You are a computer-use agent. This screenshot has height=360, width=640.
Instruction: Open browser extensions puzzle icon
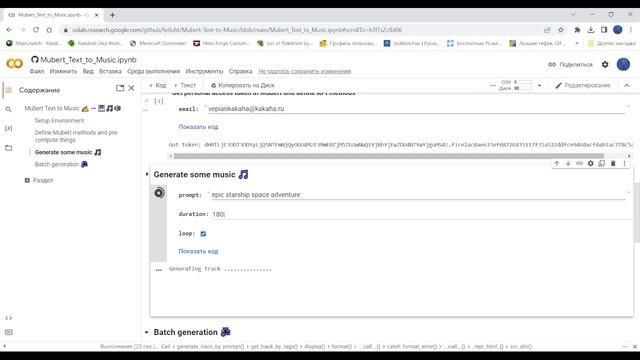tap(577, 30)
